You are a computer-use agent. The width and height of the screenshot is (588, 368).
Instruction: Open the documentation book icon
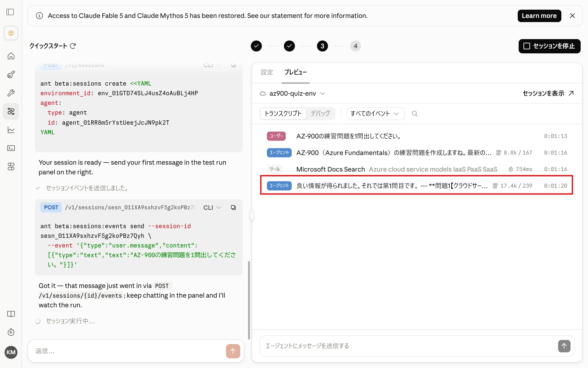11,314
